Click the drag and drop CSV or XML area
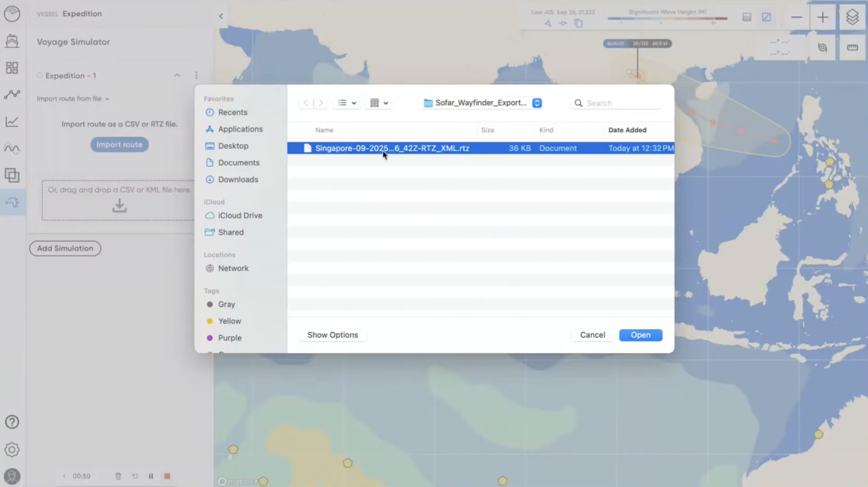868x487 pixels. coord(119,200)
